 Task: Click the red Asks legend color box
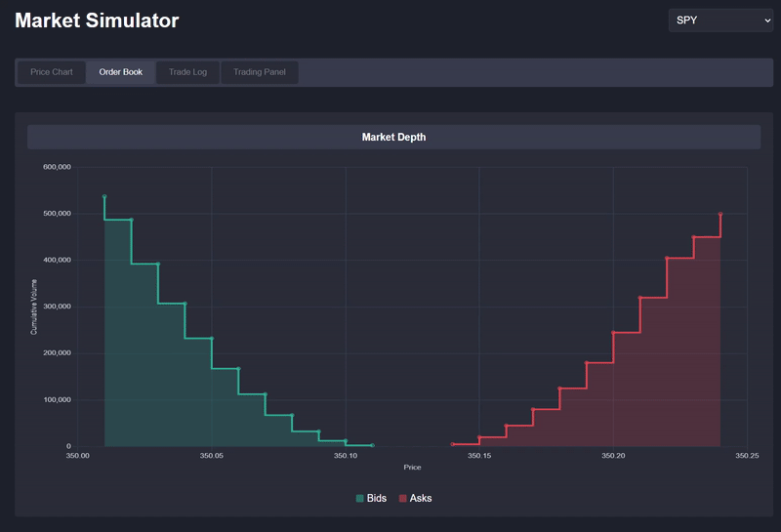pyautogui.click(x=402, y=499)
